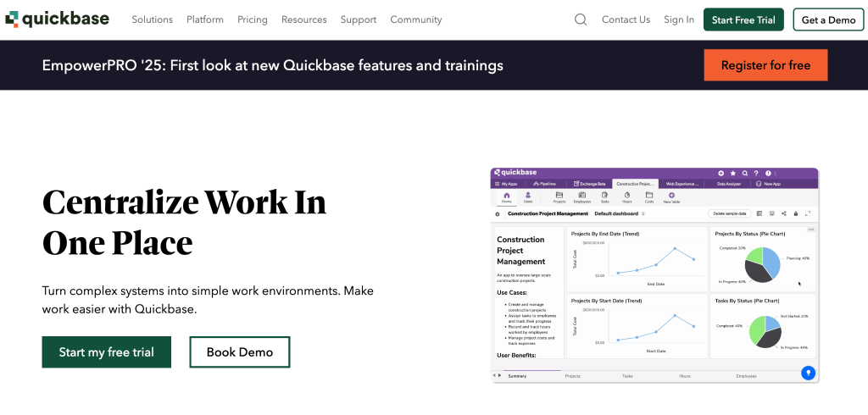Click the comment bubble icon in dashboard toolbar
This screenshot has width=868, height=415.
click(x=771, y=213)
